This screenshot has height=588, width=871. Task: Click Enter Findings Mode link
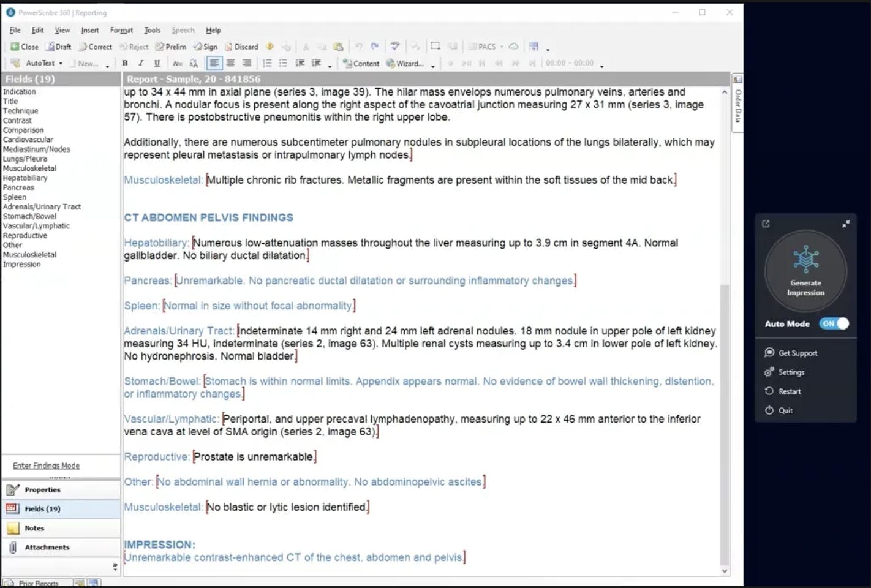coord(46,466)
